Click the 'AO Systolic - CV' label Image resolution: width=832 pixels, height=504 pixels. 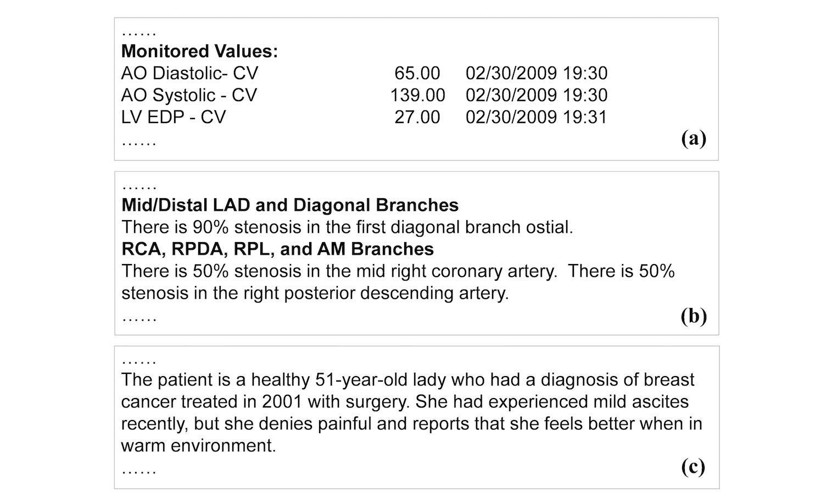tap(189, 95)
